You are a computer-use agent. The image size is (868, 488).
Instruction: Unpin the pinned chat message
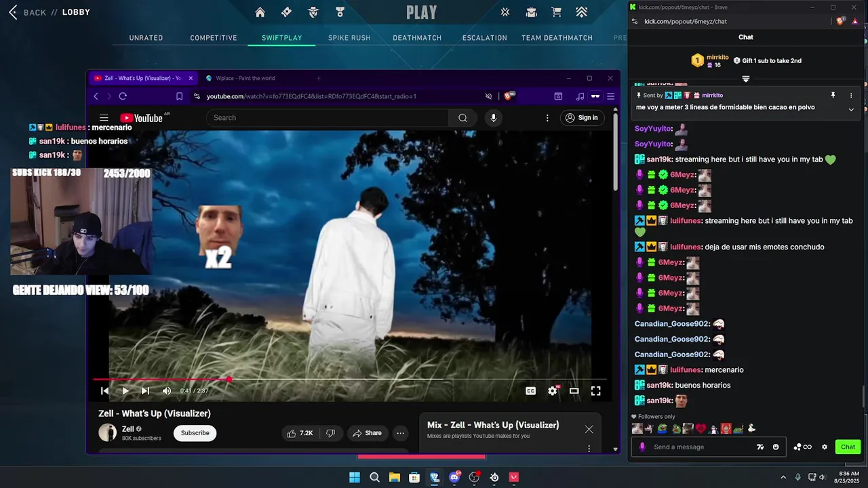click(833, 96)
